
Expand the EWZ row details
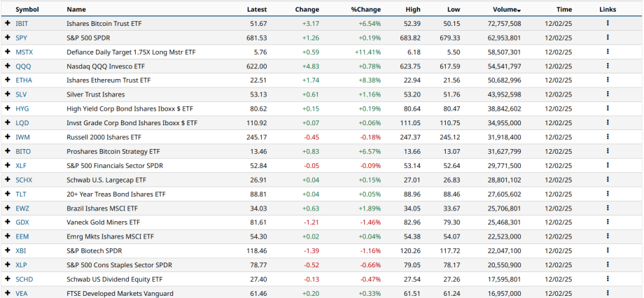8,208
